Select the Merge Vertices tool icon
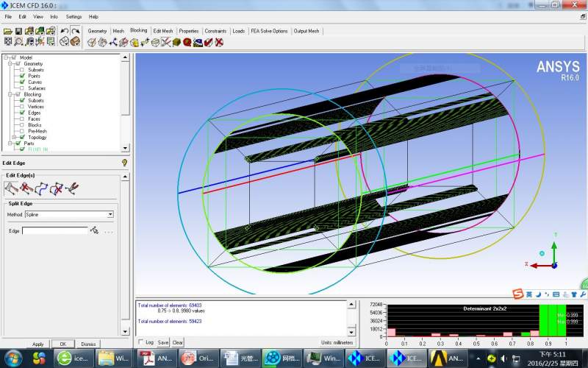The image size is (588, 368). [113, 43]
